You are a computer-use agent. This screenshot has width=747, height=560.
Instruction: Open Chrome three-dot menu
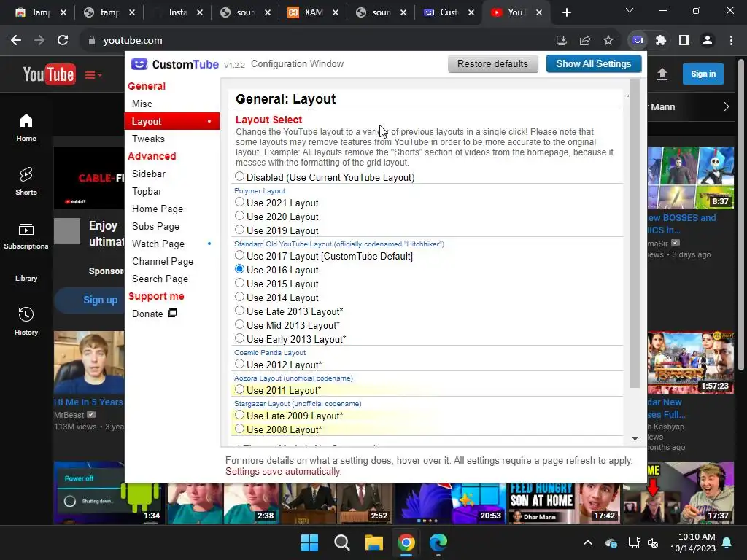pyautogui.click(x=731, y=41)
